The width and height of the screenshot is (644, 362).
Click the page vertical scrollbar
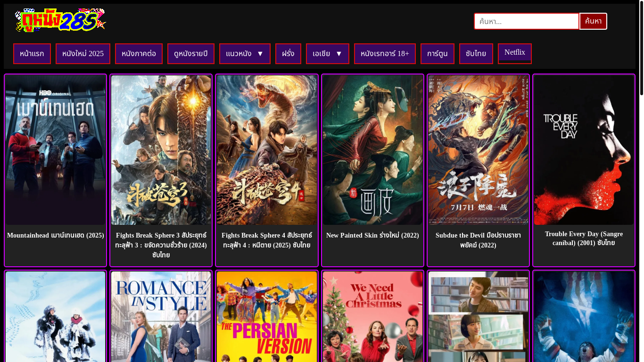[x=641, y=48]
